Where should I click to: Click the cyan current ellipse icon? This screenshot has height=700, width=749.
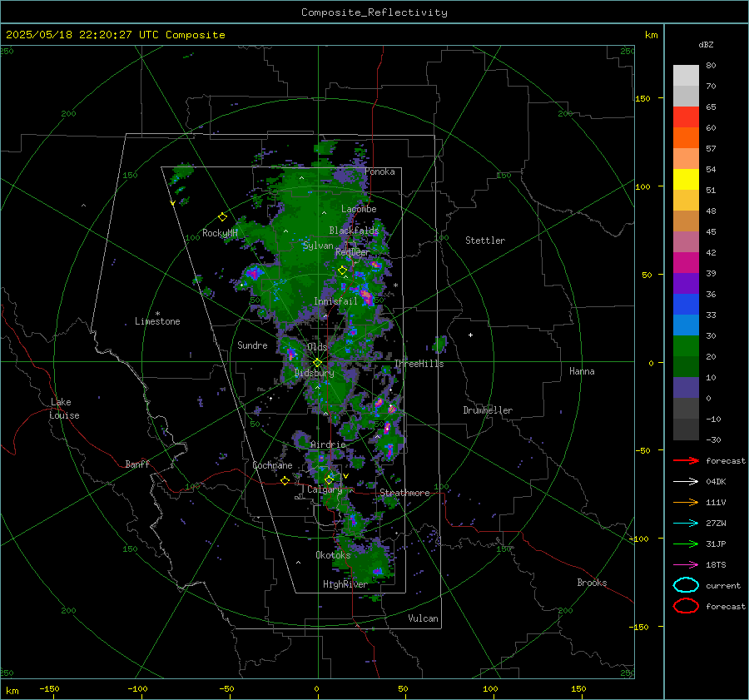click(686, 585)
